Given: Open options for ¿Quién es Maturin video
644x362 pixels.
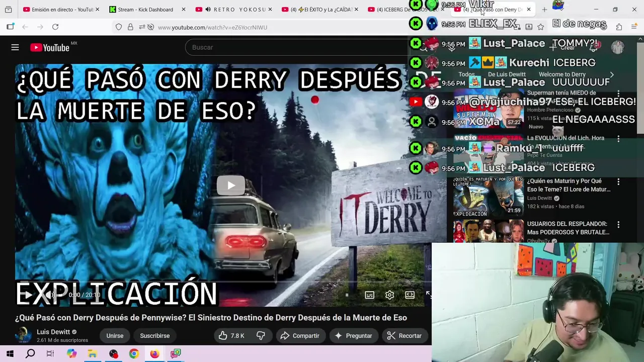Looking at the screenshot, I should click(618, 182).
